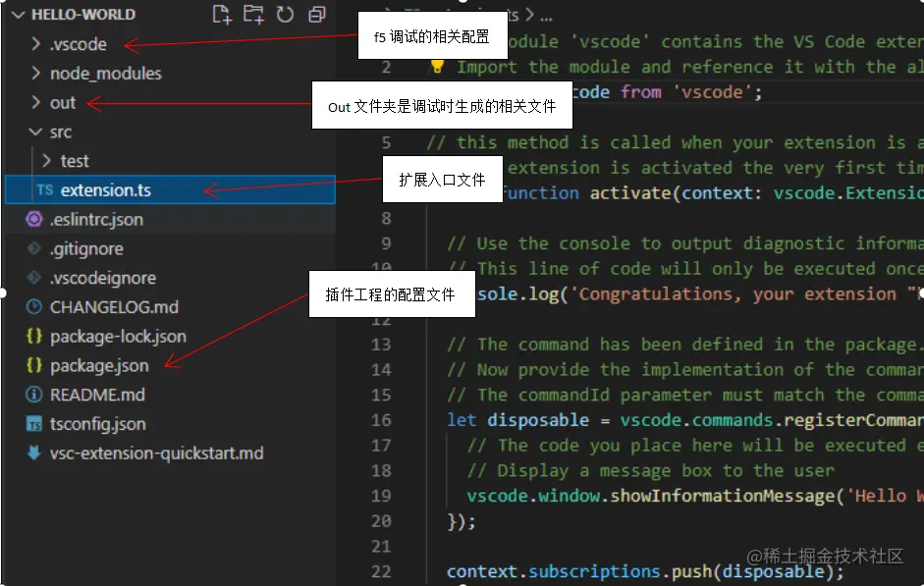Click the New Folder icon in Explorer header

coord(252,15)
